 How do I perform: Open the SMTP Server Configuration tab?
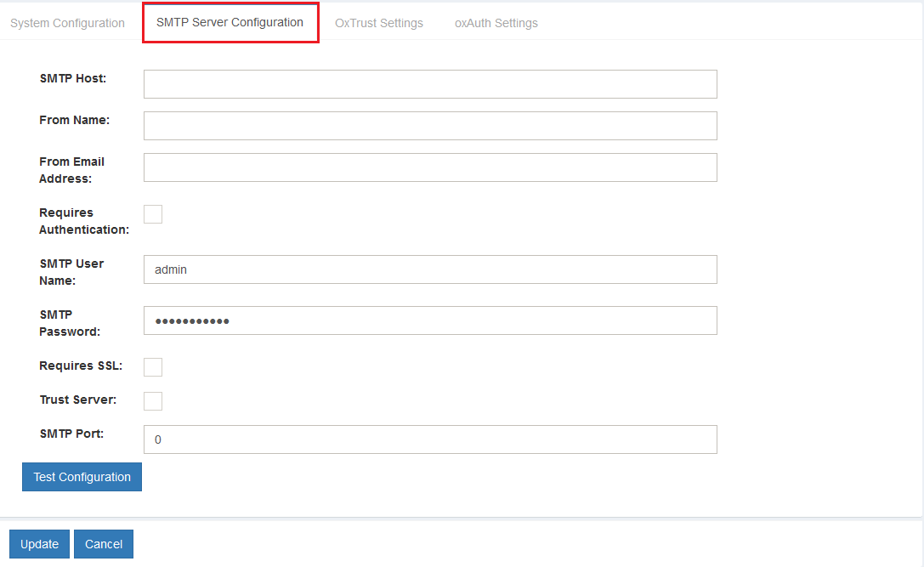(x=230, y=22)
